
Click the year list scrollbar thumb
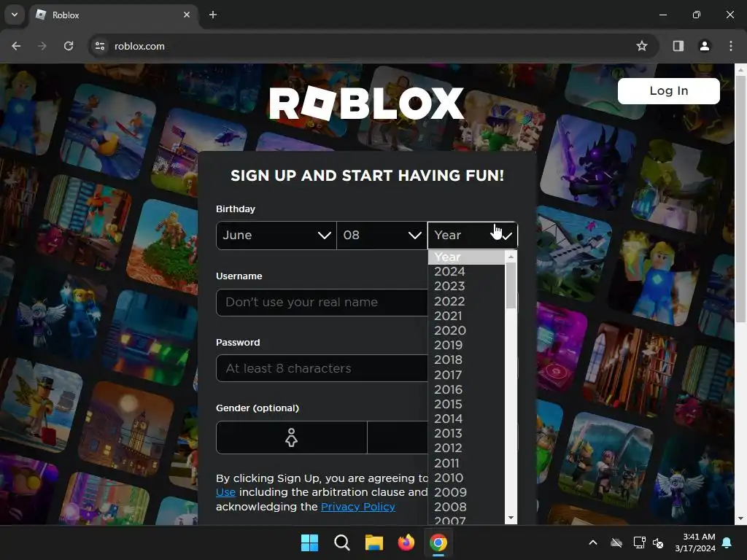click(511, 286)
